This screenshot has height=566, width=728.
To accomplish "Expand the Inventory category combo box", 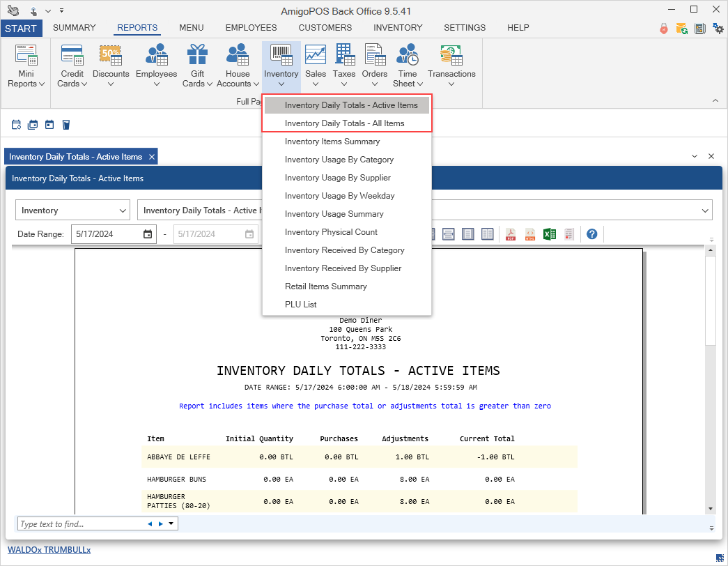I will point(72,211).
